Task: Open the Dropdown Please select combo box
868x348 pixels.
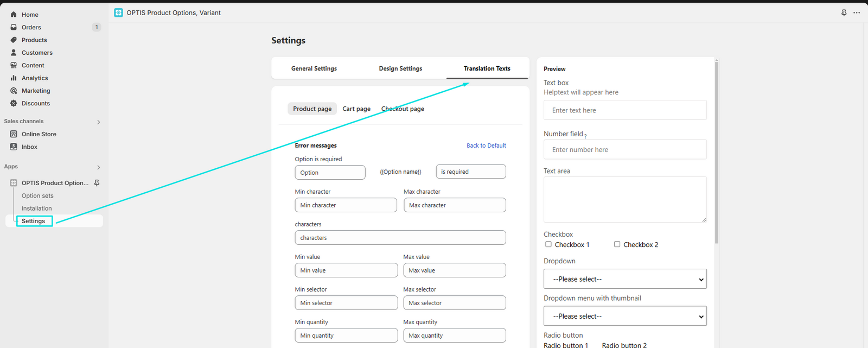Action: tap(625, 279)
